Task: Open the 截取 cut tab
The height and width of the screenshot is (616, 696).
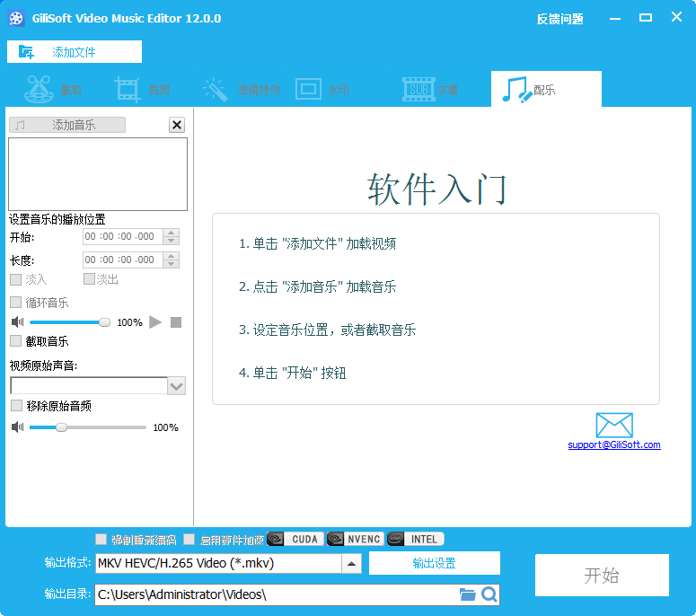Action: point(53,90)
